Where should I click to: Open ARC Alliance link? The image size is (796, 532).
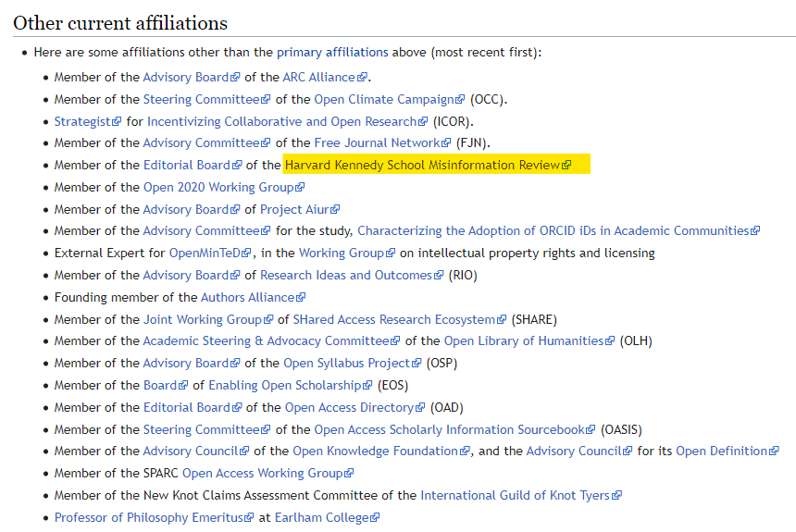324,77
